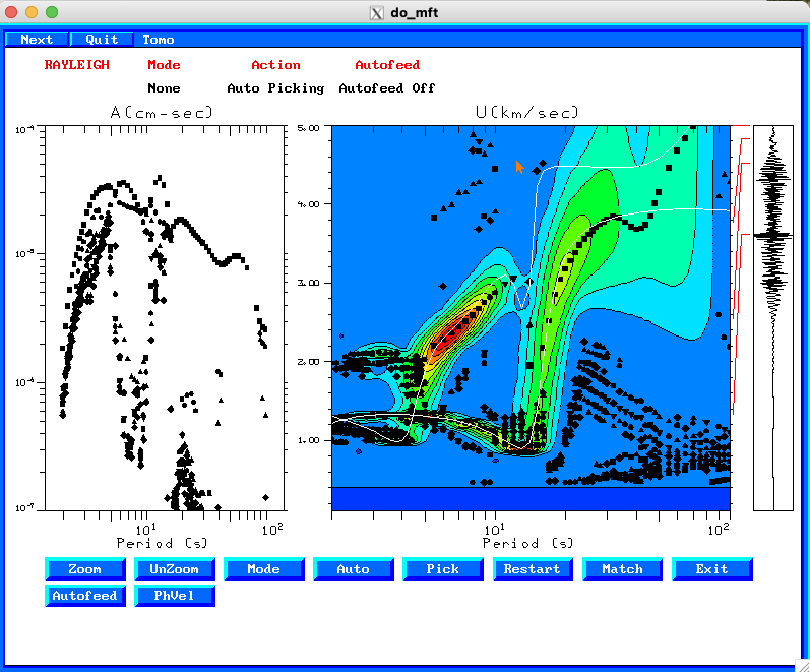Click the 5.00 velocity axis label
This screenshot has height=672, width=810.
point(308,128)
